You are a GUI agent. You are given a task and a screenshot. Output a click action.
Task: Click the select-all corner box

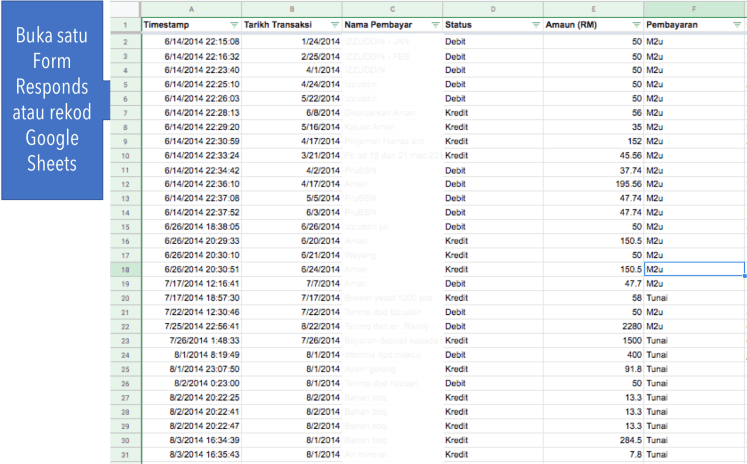(x=125, y=7)
